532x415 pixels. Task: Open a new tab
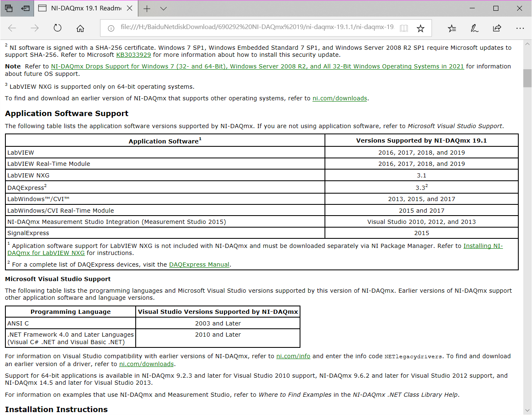coord(147,8)
